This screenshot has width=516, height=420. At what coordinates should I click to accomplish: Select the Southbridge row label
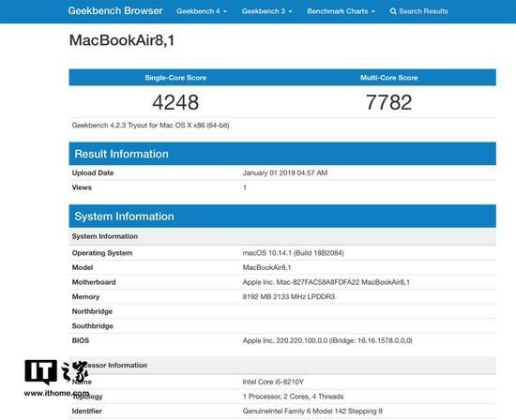pyautogui.click(x=93, y=326)
